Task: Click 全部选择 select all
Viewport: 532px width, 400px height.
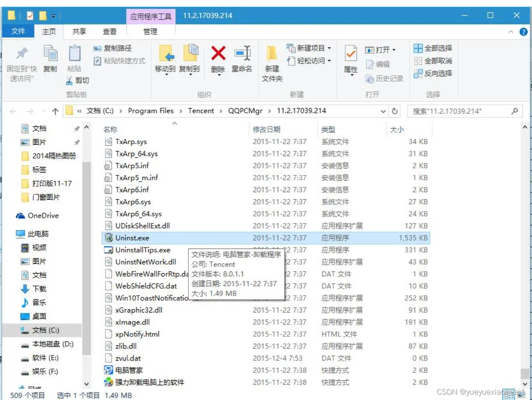Action: point(433,48)
